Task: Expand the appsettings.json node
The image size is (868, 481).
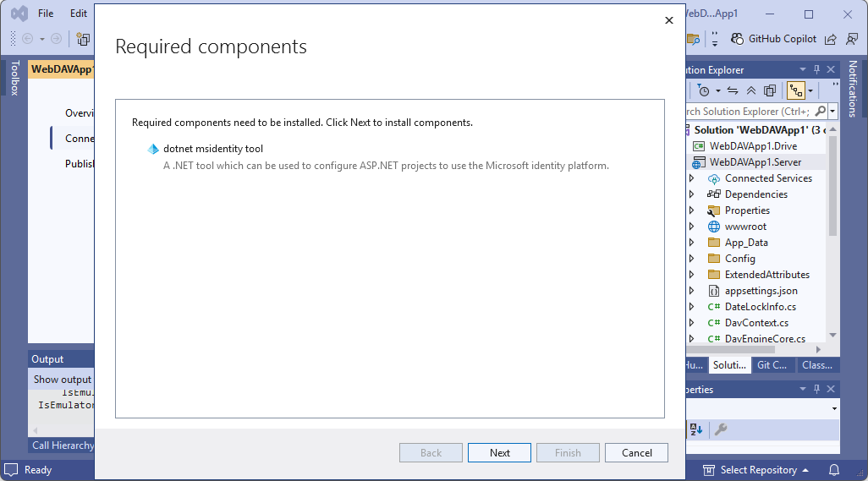Action: (691, 290)
